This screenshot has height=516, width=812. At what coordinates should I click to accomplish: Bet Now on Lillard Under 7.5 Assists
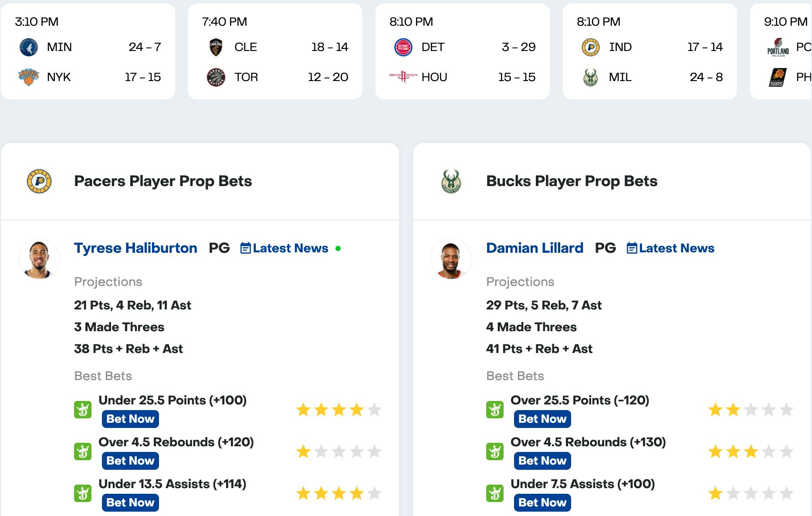(x=542, y=502)
